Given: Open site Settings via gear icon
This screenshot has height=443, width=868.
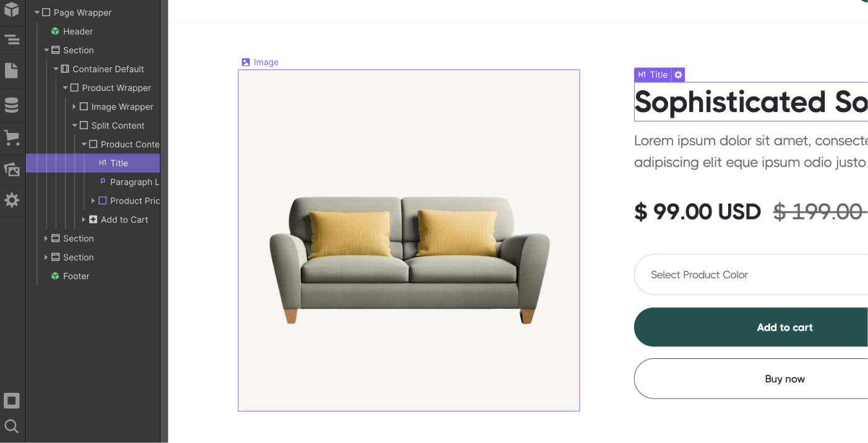Looking at the screenshot, I should coord(12,200).
